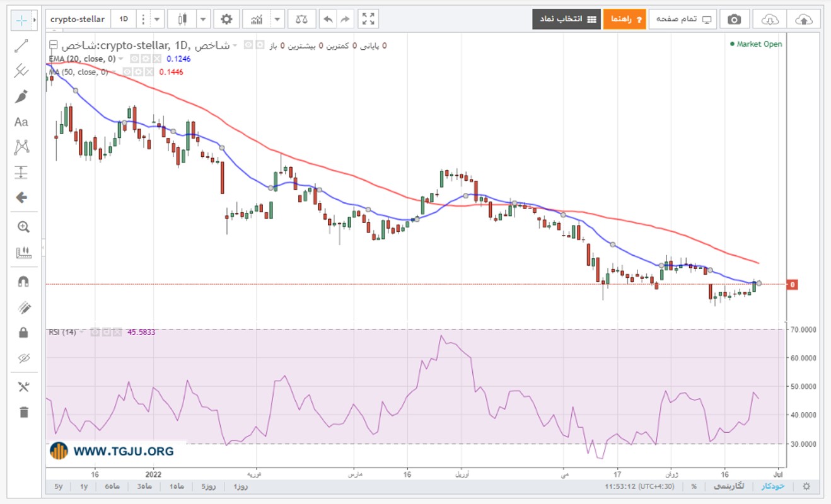Expand the candlestick chart style dropdown arrow
The height and width of the screenshot is (504, 831).
202,19
